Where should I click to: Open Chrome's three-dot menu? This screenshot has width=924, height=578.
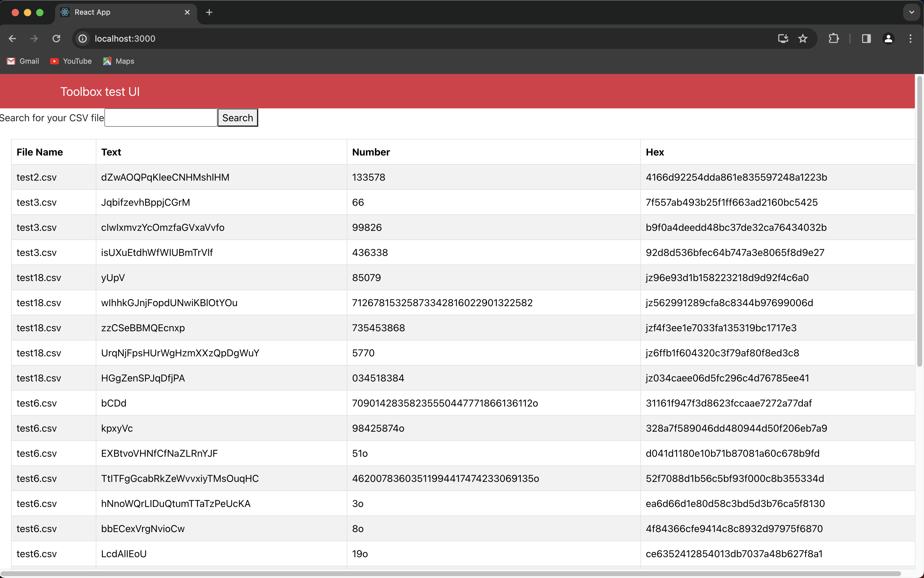click(x=910, y=39)
